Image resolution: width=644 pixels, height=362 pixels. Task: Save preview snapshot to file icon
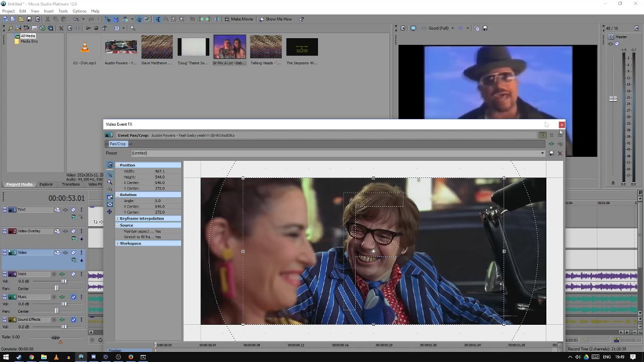tap(485, 28)
